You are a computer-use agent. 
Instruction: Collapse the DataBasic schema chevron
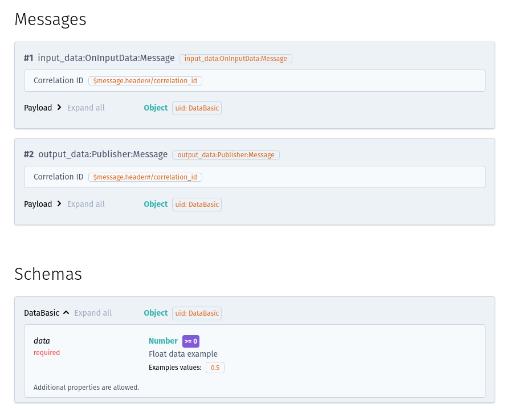click(66, 313)
